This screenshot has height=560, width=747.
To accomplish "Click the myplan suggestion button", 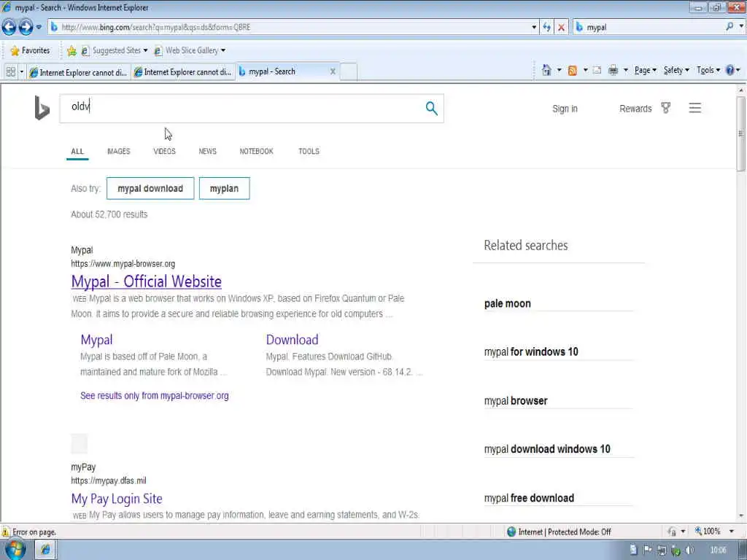I will pos(224,189).
